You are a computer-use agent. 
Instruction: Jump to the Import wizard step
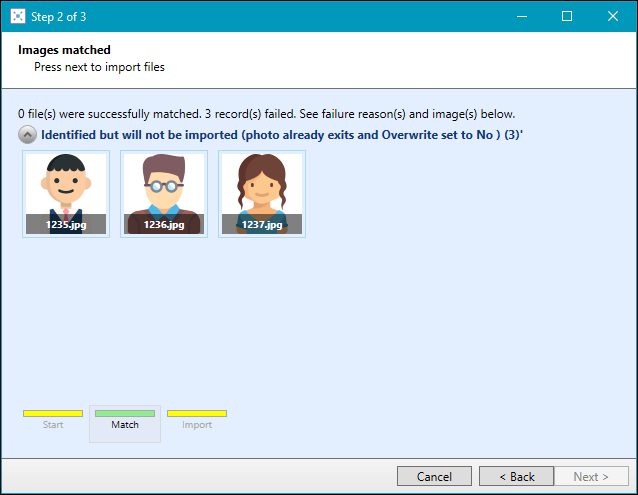coord(197,425)
